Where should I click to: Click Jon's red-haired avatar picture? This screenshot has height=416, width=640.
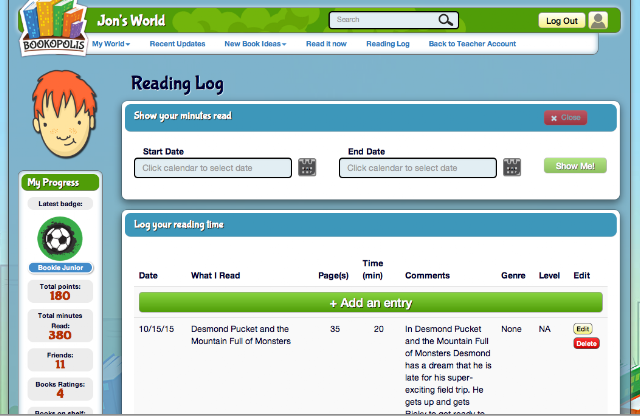[x=64, y=113]
